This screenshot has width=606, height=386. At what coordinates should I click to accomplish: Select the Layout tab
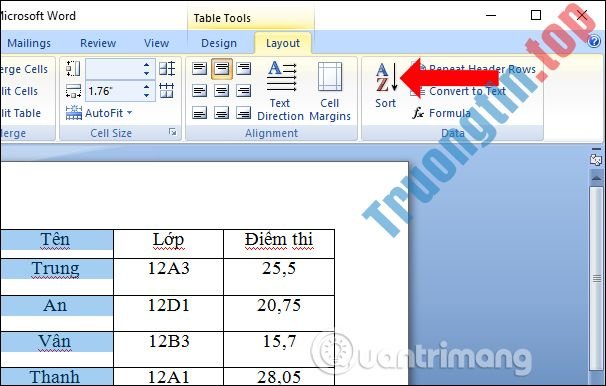[x=283, y=43]
